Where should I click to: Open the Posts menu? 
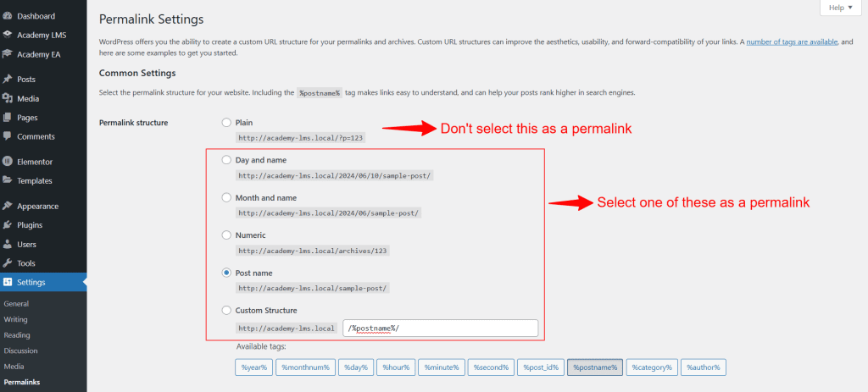26,80
